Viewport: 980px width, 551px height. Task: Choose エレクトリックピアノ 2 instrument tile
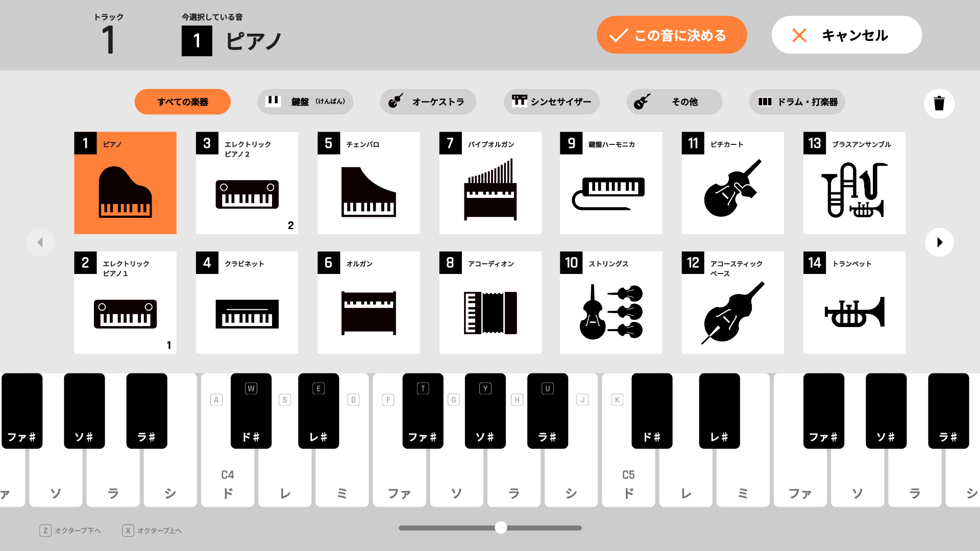(247, 183)
